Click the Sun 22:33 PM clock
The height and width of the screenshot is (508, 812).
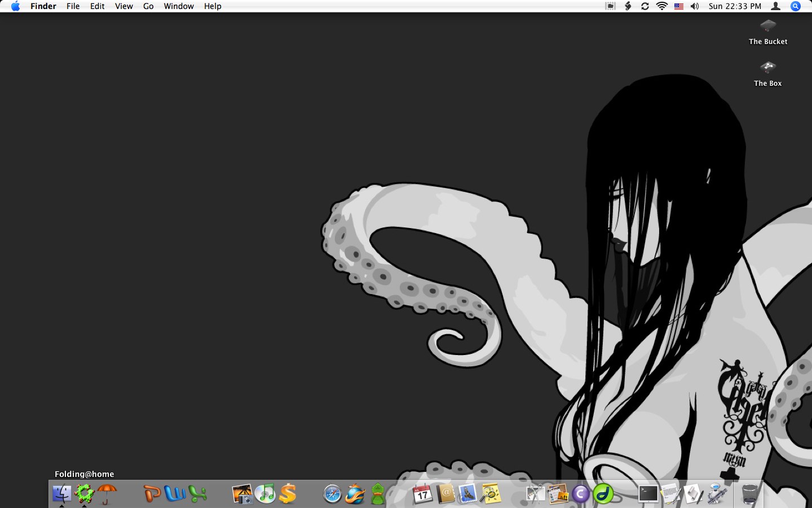click(x=735, y=6)
